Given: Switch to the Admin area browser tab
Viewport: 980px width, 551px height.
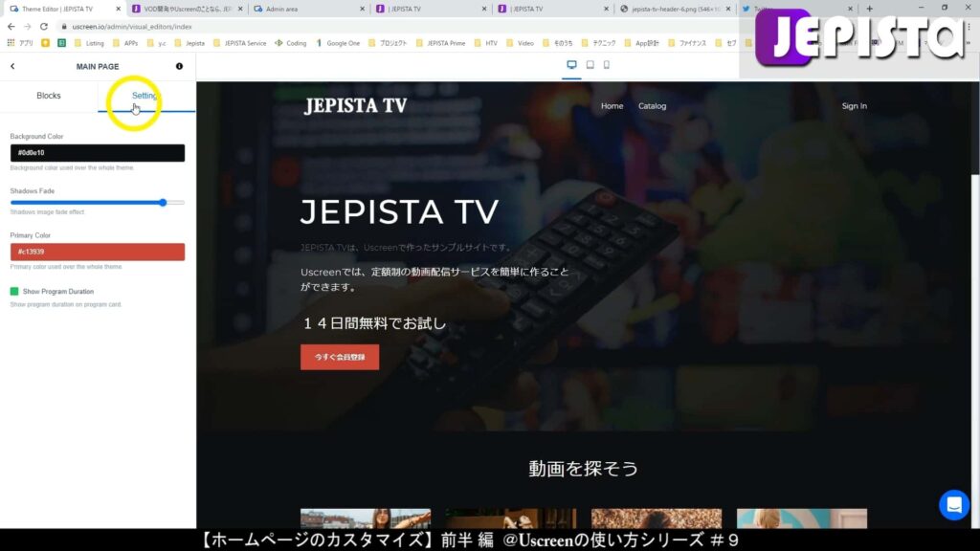Looking at the screenshot, I should [x=308, y=9].
